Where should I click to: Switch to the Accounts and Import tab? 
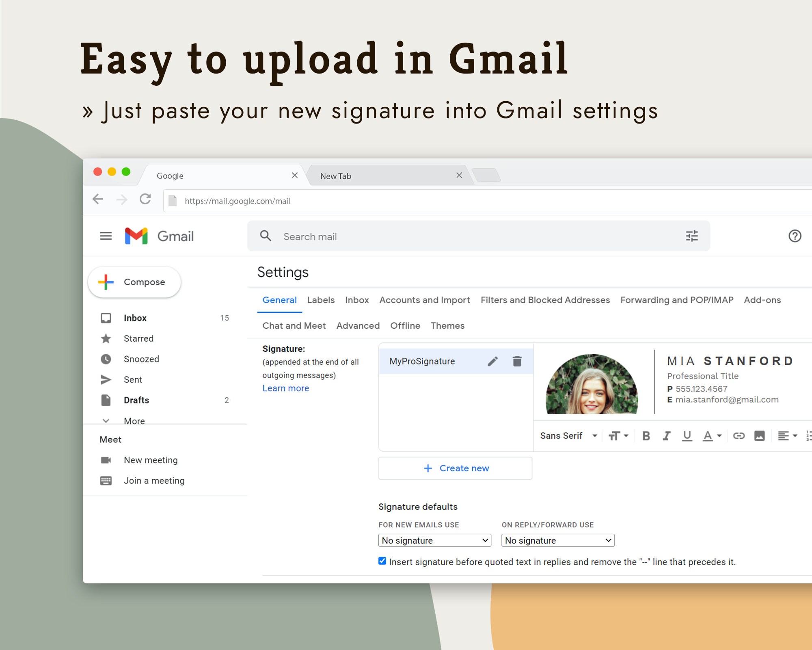424,300
